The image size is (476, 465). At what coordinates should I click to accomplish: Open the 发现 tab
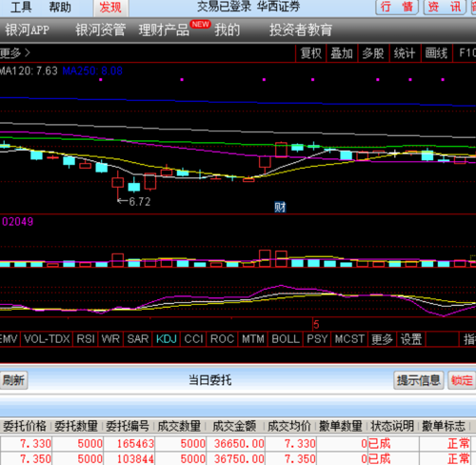pyautogui.click(x=110, y=8)
